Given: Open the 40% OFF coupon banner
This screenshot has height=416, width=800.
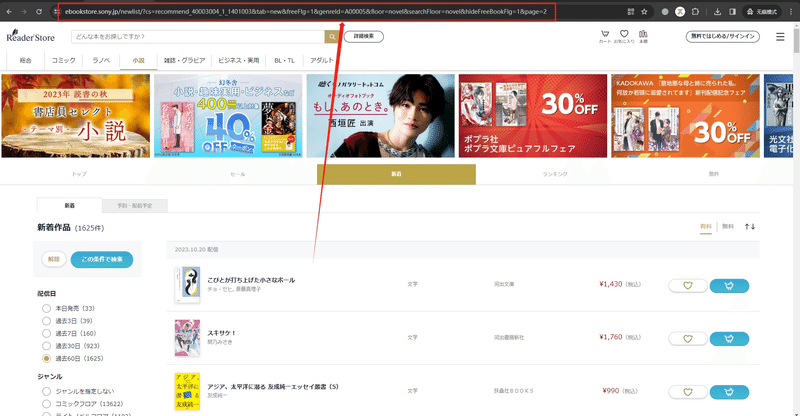Looking at the screenshot, I should (228, 116).
